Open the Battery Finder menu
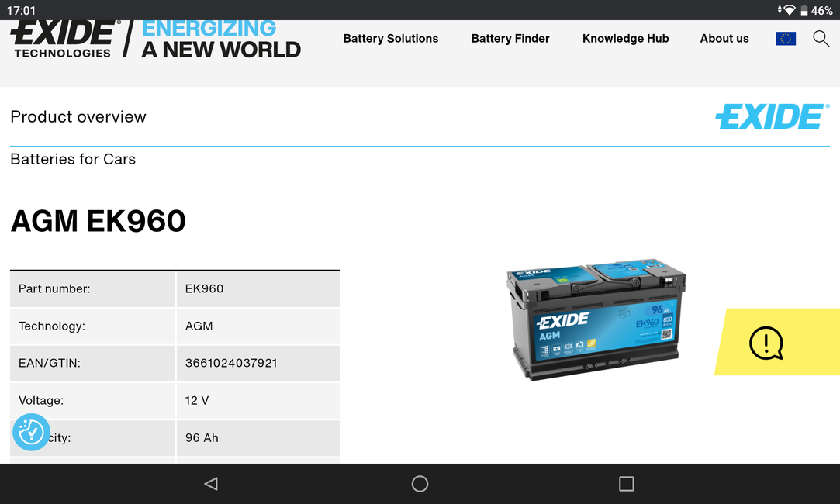Screen dimensions: 840x504 (510, 39)
